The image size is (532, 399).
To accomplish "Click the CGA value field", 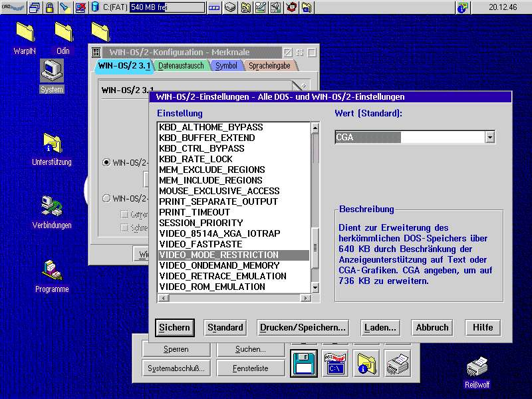I will coord(410,137).
